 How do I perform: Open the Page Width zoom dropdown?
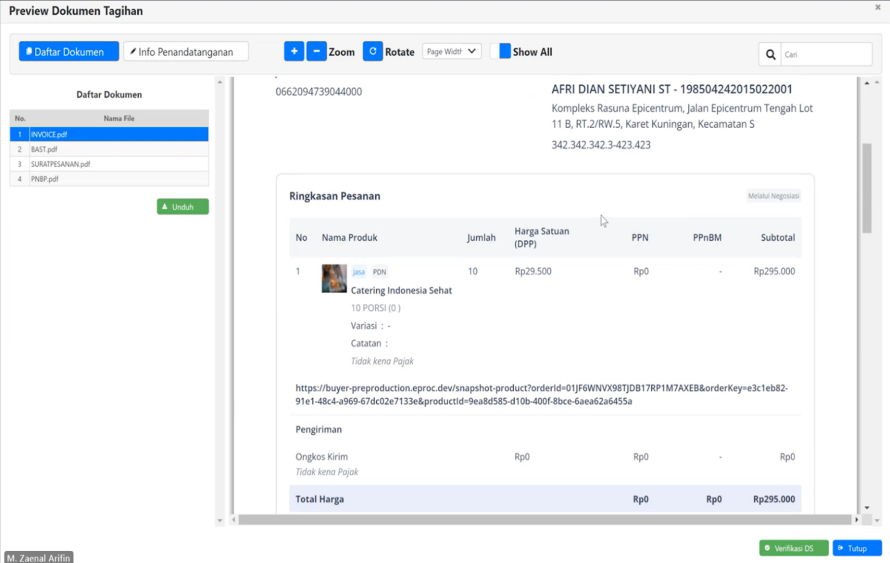click(451, 51)
